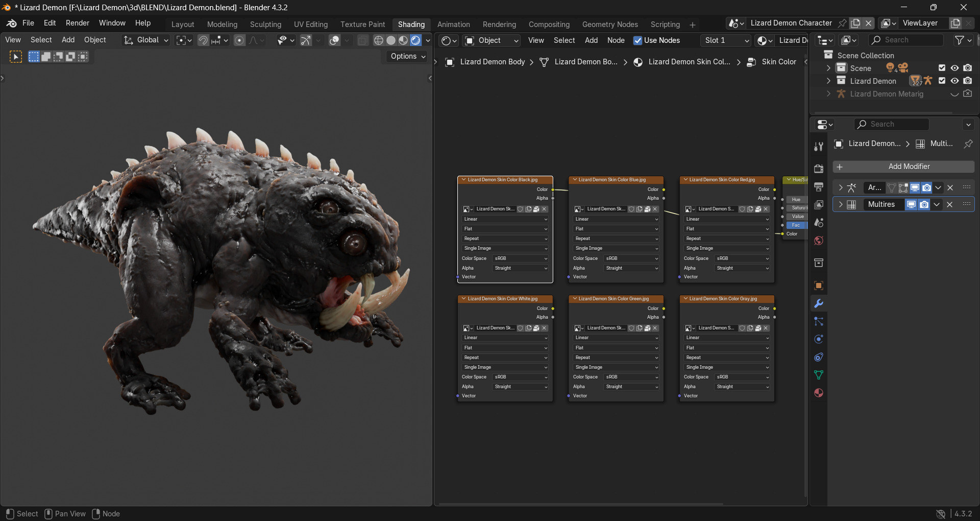Open Alpha Straight dropdown on Skin Color Gray node
This screenshot has width=980, height=521.
(743, 387)
